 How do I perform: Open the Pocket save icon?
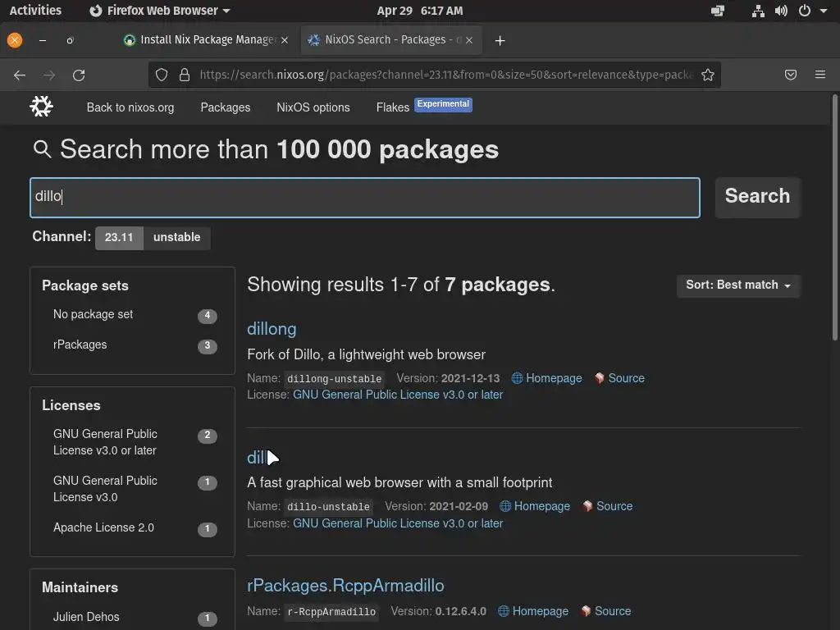[791, 75]
